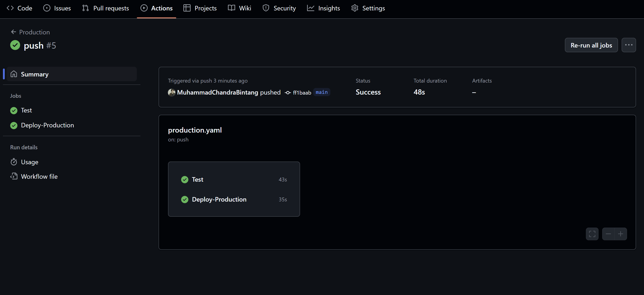The width and height of the screenshot is (644, 295).
Task: Zoom out the workflow graph
Action: [x=608, y=234]
